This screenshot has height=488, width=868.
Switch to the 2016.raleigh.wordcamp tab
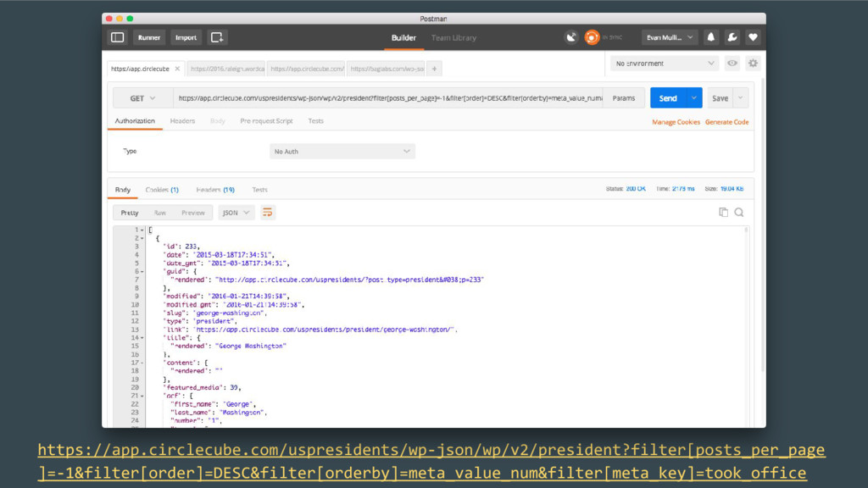tap(227, 69)
